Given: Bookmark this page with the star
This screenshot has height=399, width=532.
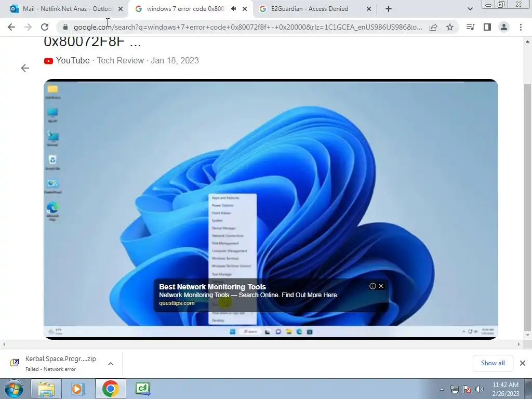Looking at the screenshot, I should pos(450,27).
